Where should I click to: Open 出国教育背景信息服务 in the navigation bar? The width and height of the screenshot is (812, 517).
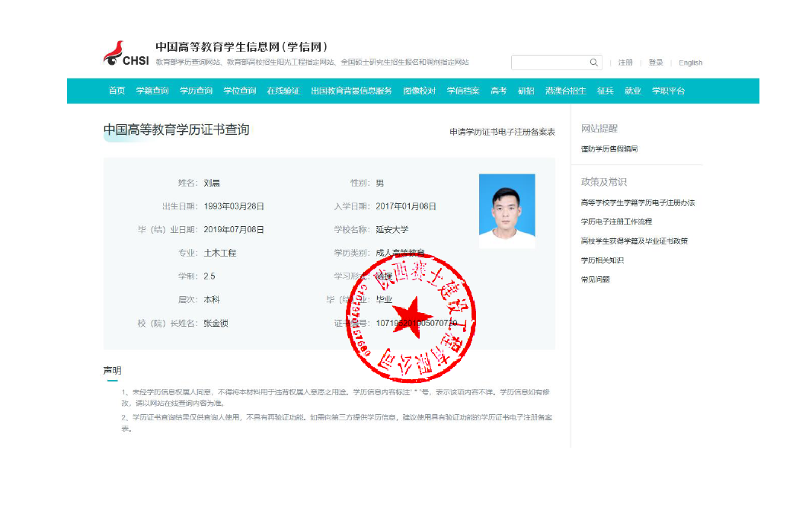(351, 91)
